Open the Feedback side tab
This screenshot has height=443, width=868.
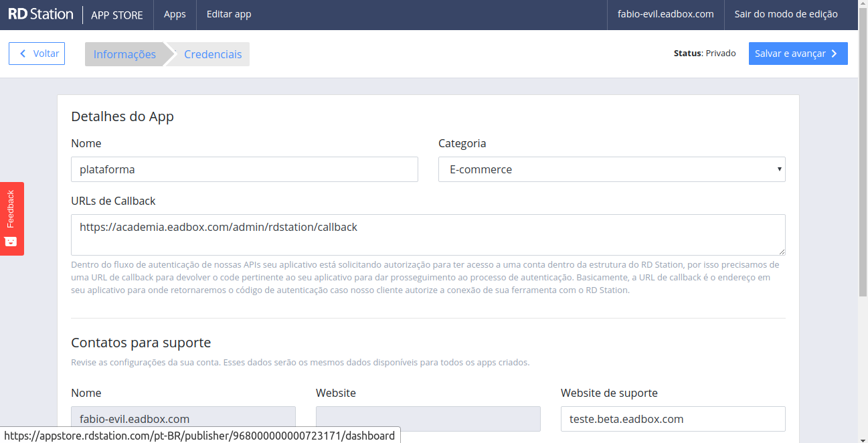[11, 218]
